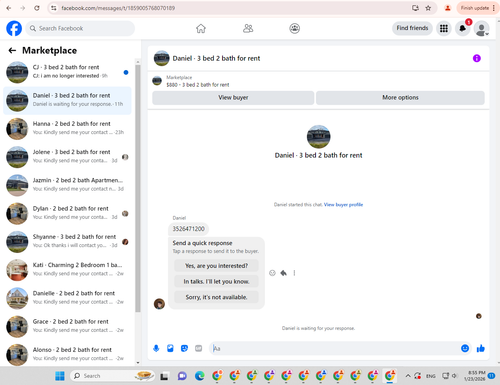Attach a photo with image icon

[x=170, y=348]
